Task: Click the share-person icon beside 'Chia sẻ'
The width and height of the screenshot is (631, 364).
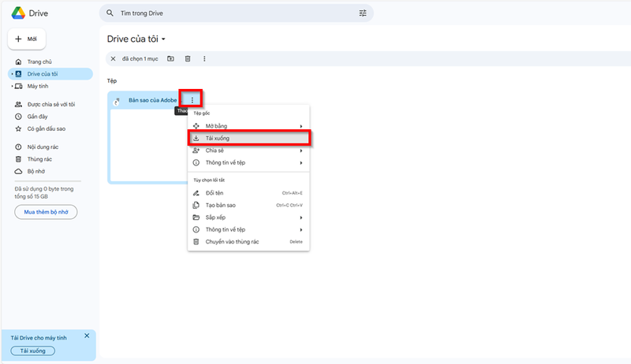Action: (x=196, y=150)
